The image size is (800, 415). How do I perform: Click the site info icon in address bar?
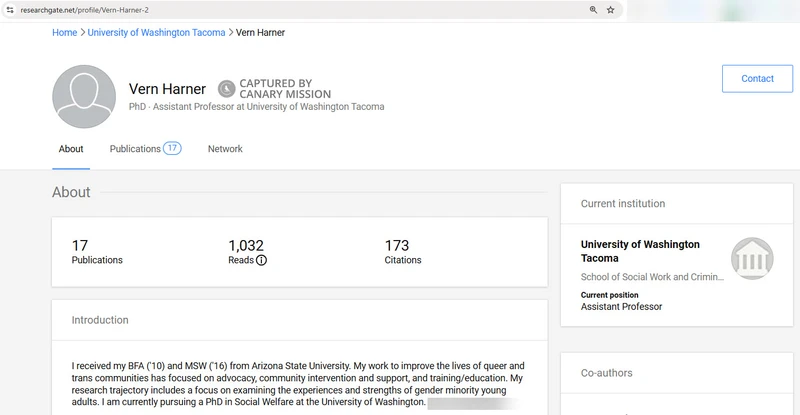pos(10,10)
